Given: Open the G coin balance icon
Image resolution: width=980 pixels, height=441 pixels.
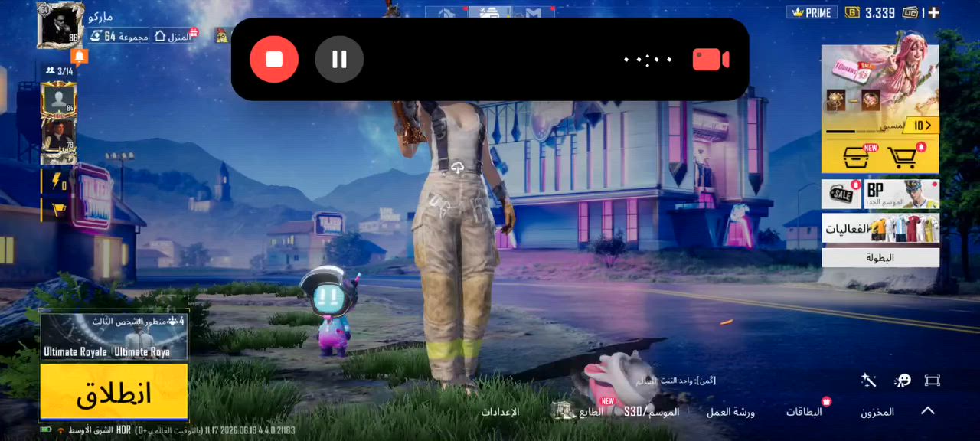Looking at the screenshot, I should coord(852,12).
